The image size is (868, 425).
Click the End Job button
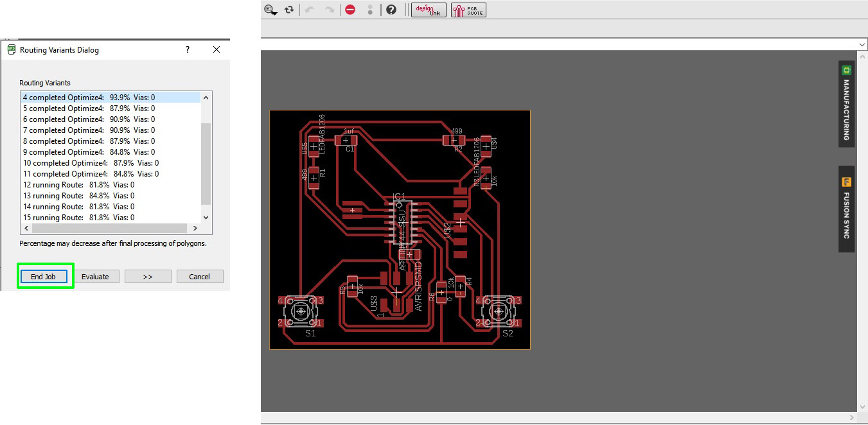pos(43,277)
